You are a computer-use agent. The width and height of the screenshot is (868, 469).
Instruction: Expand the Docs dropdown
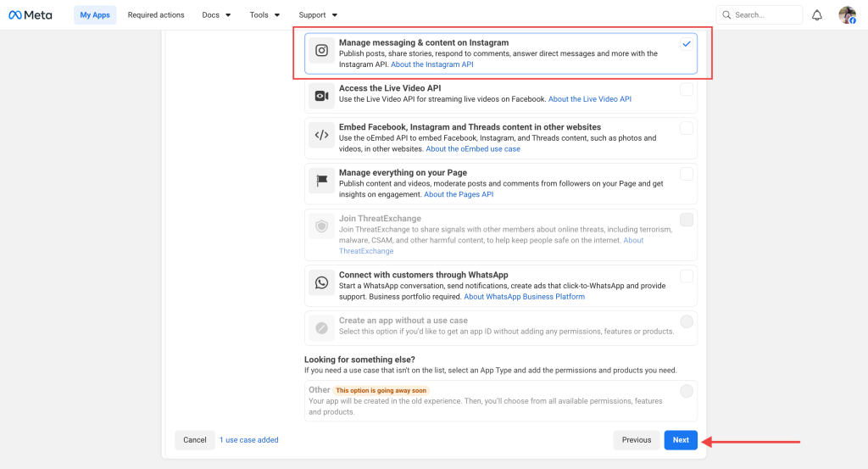pos(216,15)
